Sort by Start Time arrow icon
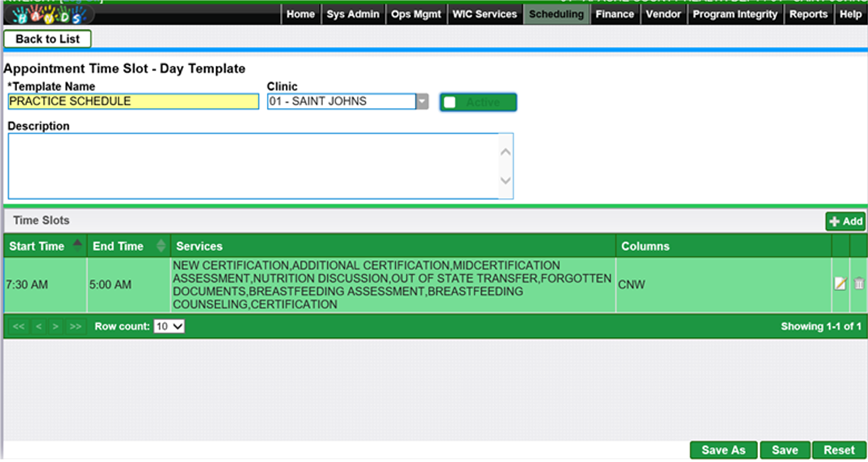 tap(77, 245)
